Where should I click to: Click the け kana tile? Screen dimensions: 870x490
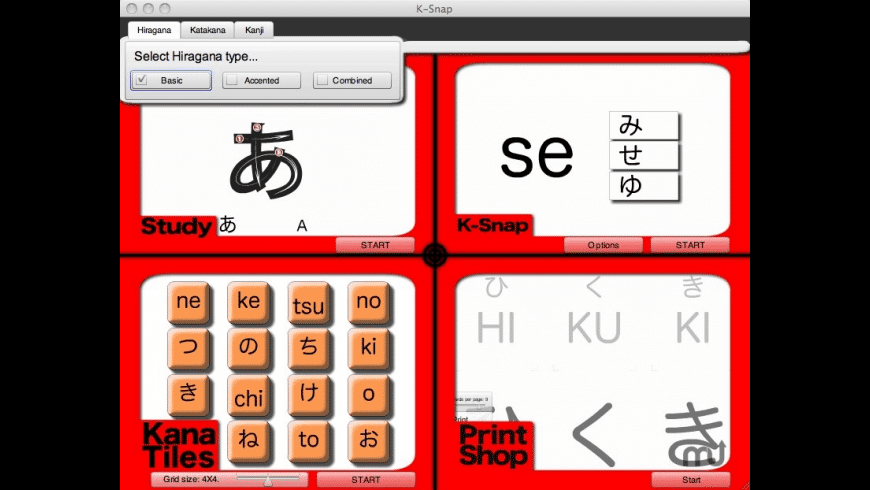(x=308, y=395)
